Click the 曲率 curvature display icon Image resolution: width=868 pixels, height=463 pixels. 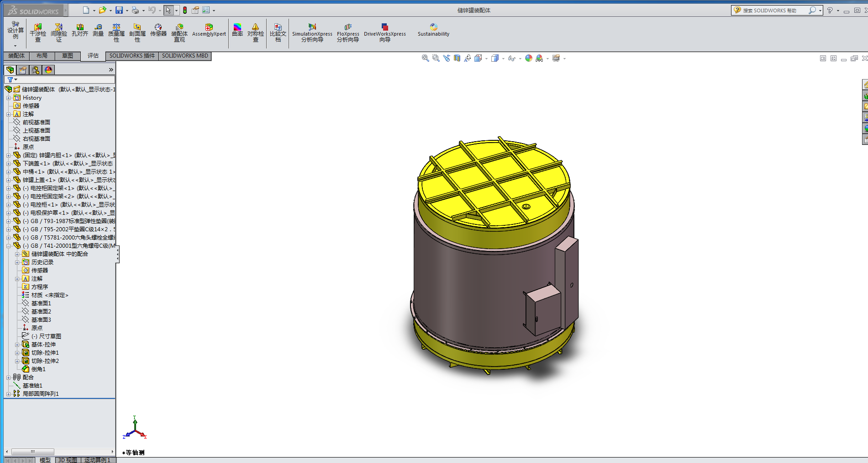tap(237, 30)
